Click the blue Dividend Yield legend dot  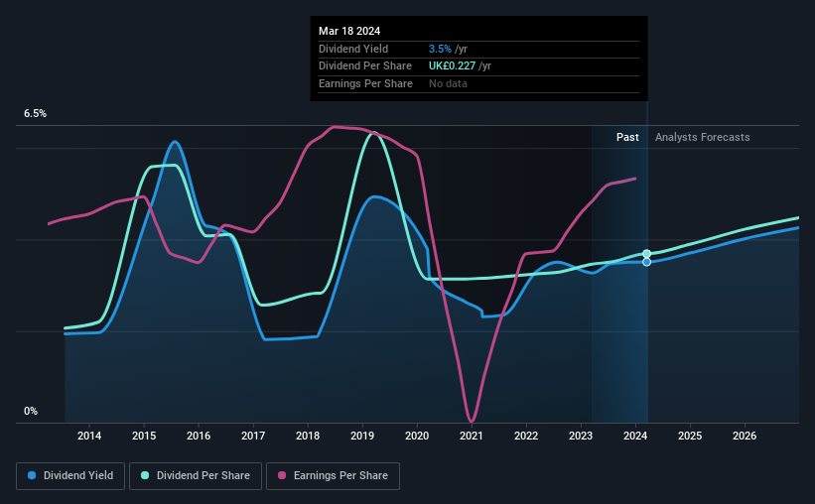(x=32, y=475)
